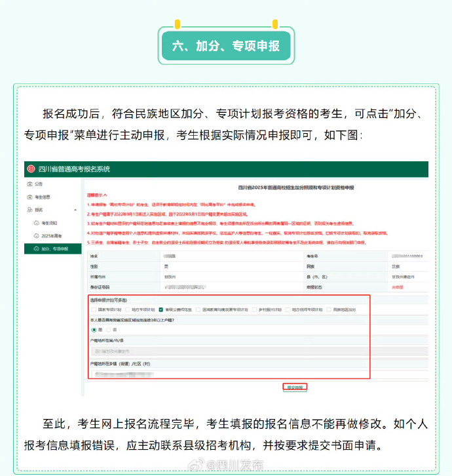Image resolution: width=452 pixels, height=476 pixels.
Task: Click the page title 四川省2025年普通高校招生加分照顾和专项计划资格申报
Action: (x=296, y=188)
